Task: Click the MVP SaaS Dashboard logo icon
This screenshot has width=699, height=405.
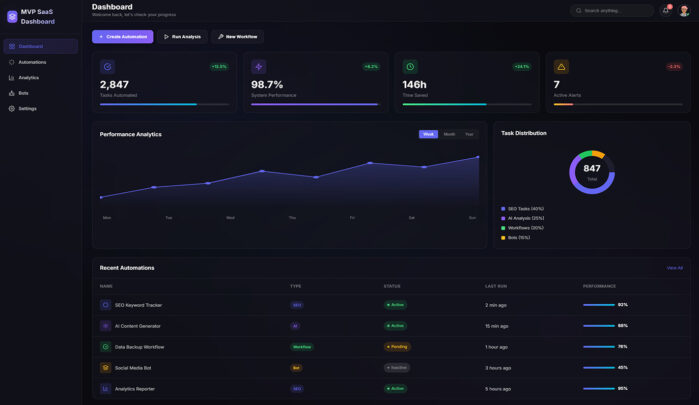Action: [x=12, y=17]
